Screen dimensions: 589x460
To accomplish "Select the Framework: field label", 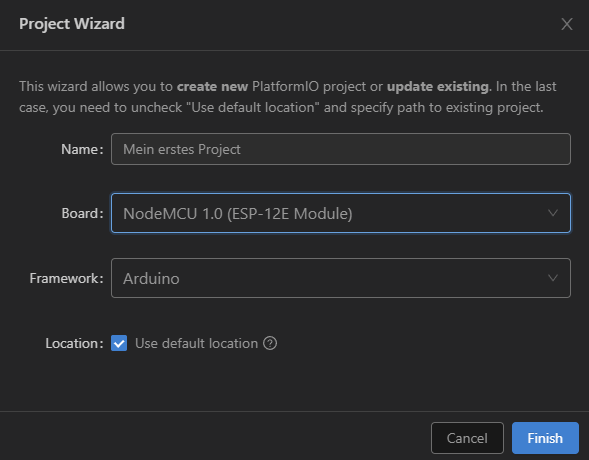I will pyautogui.click(x=66, y=278).
